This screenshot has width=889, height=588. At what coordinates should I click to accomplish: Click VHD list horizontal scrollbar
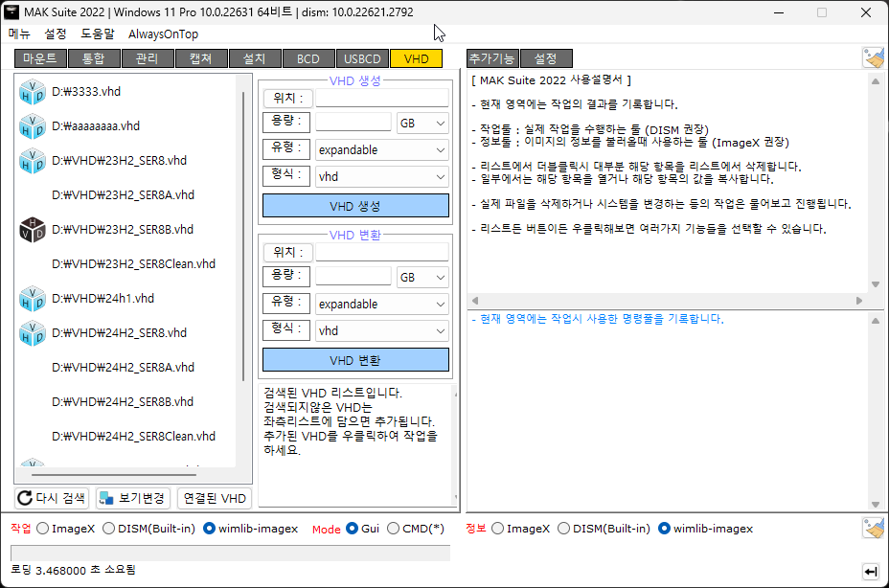pos(113,474)
